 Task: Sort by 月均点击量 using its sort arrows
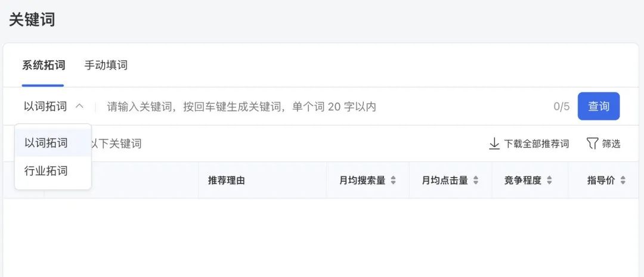pos(475,180)
